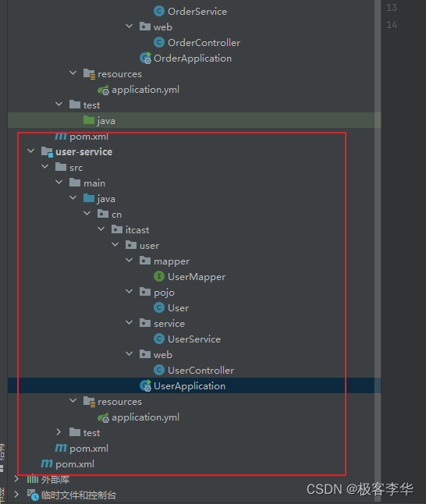426x504 pixels.
Task: Open the User pojo class
Action: tap(178, 308)
